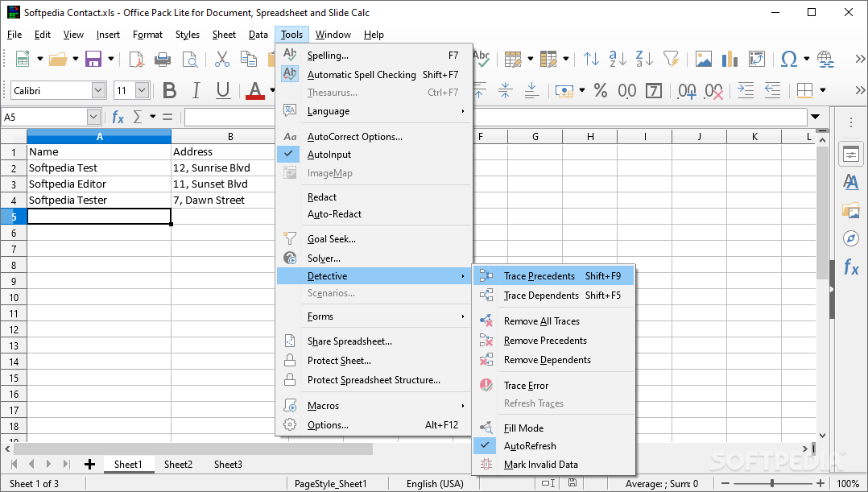Expand the Forms submenu

pos(374,316)
